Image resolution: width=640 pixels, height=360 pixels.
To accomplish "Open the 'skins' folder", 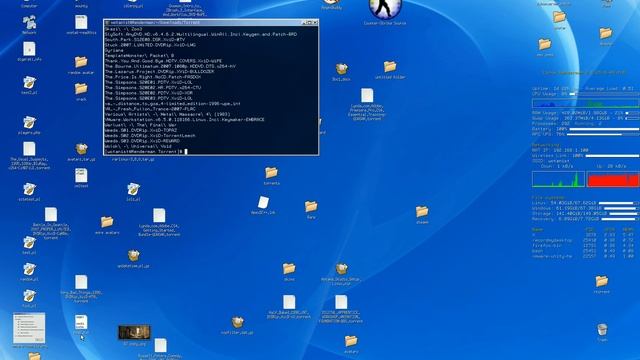I will (289, 271).
